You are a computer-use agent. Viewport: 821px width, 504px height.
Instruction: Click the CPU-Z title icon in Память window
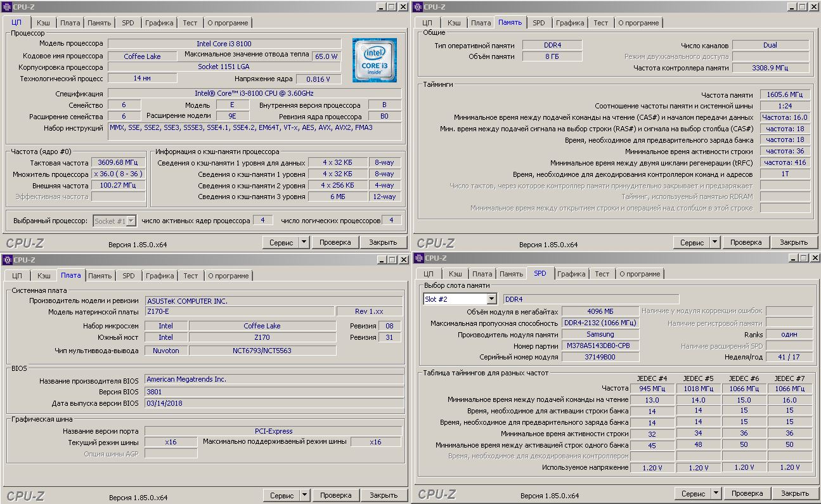(418, 6)
